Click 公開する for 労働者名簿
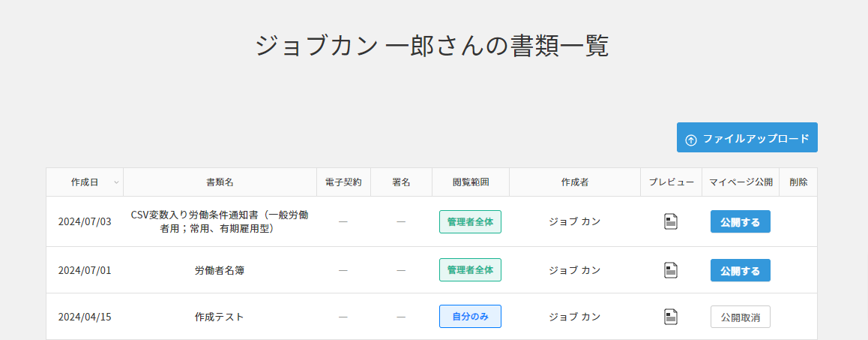Image resolution: width=868 pixels, height=340 pixels. tap(740, 270)
